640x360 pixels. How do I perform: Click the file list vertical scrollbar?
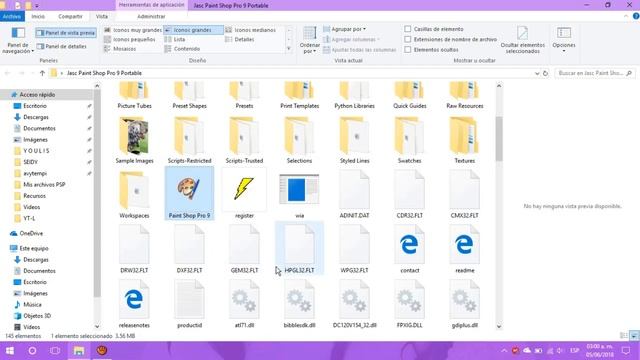499,139
